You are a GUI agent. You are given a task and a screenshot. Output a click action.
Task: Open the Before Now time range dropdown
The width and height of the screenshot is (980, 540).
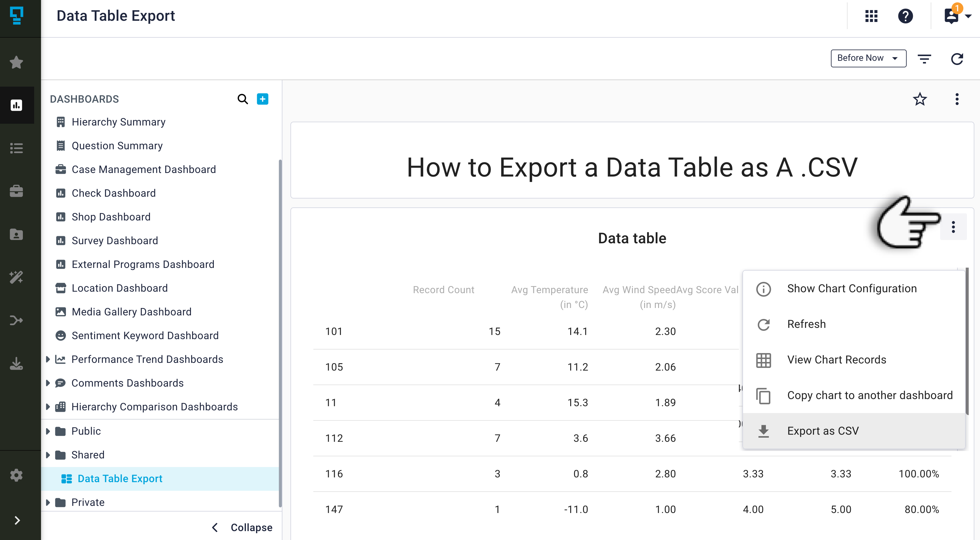click(868, 58)
